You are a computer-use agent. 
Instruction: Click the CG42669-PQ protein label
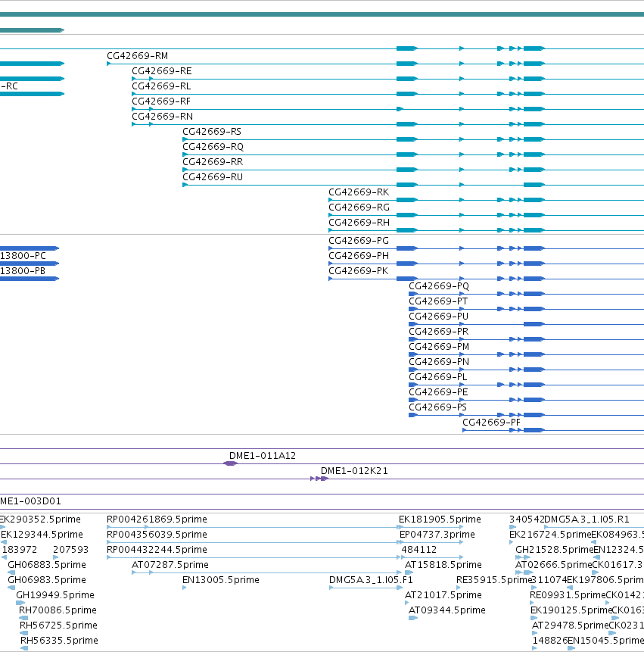tap(439, 286)
